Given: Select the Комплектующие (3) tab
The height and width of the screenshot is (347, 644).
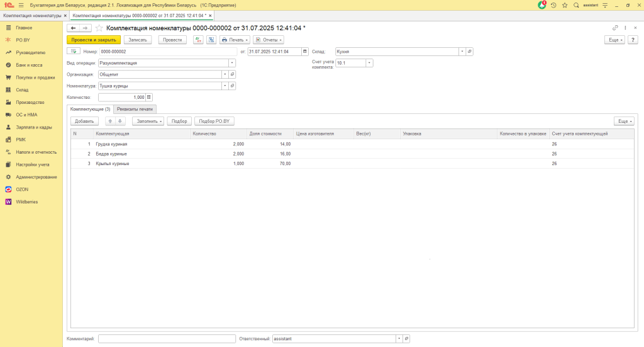Looking at the screenshot, I should pyautogui.click(x=90, y=110).
